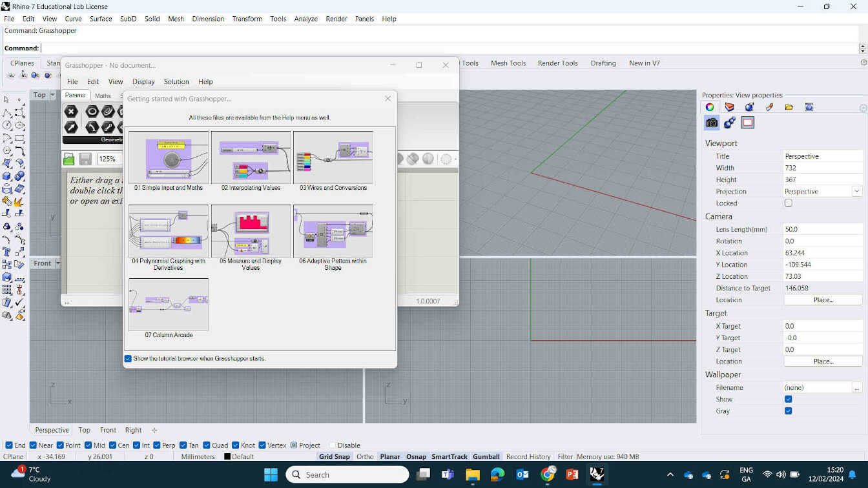The image size is (868, 488).
Task: Toggle the Mid osnap checkbox
Action: click(88, 445)
